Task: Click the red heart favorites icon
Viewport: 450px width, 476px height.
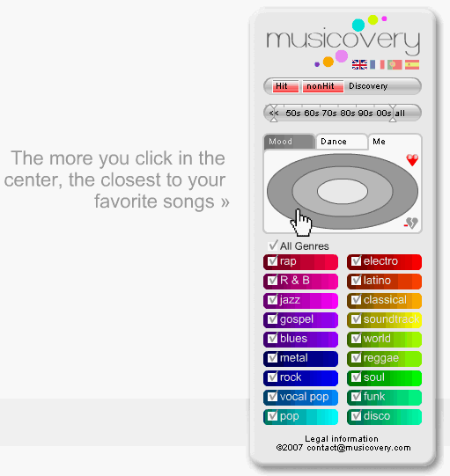Action: [x=412, y=160]
